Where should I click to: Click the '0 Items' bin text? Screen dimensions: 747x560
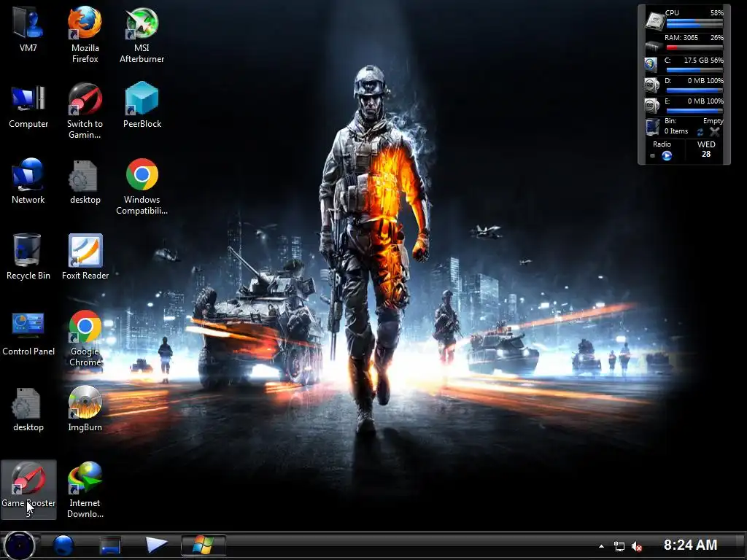tap(676, 131)
